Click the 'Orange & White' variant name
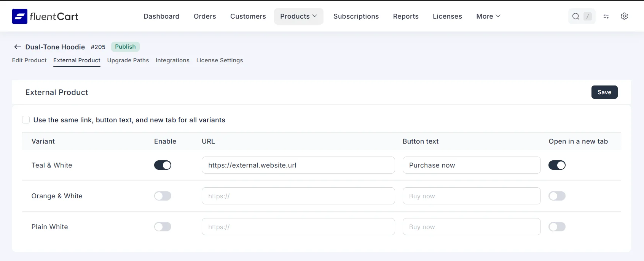This screenshot has height=261, width=644. 57,196
